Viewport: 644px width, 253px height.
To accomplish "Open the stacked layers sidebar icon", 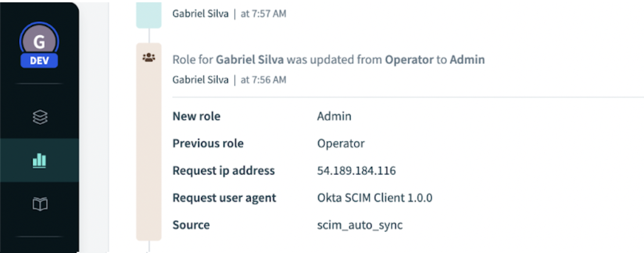I will [x=39, y=117].
